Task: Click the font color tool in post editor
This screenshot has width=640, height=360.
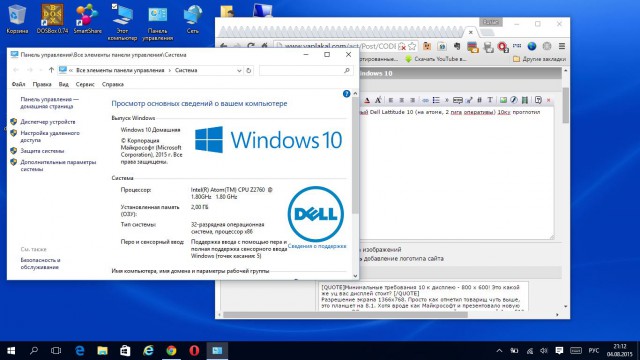Action: click(x=367, y=100)
